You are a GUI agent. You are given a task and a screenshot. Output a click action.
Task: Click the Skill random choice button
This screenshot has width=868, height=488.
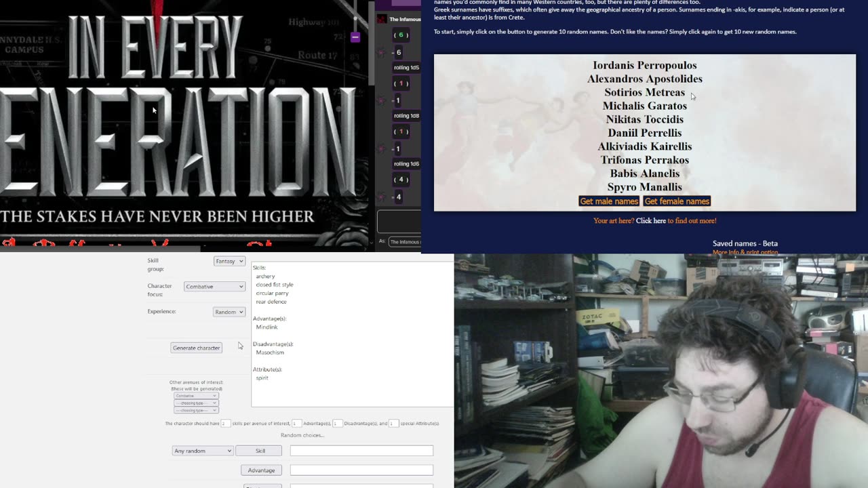(x=258, y=451)
